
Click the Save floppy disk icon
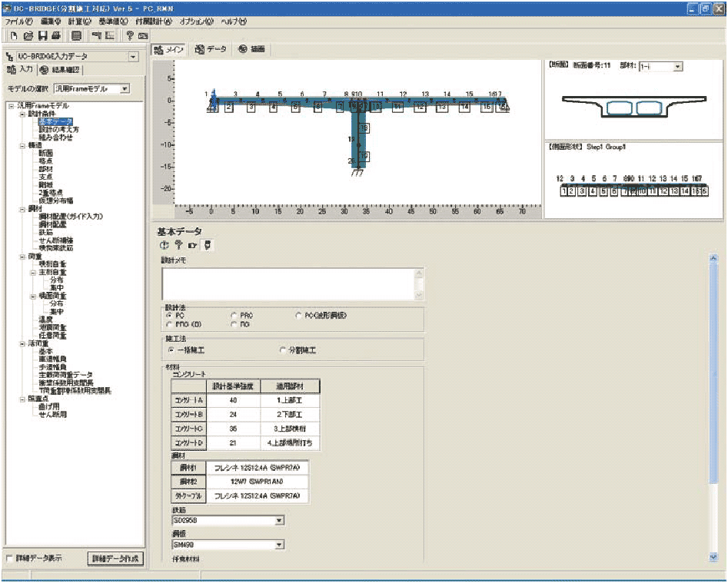pyautogui.click(x=43, y=35)
